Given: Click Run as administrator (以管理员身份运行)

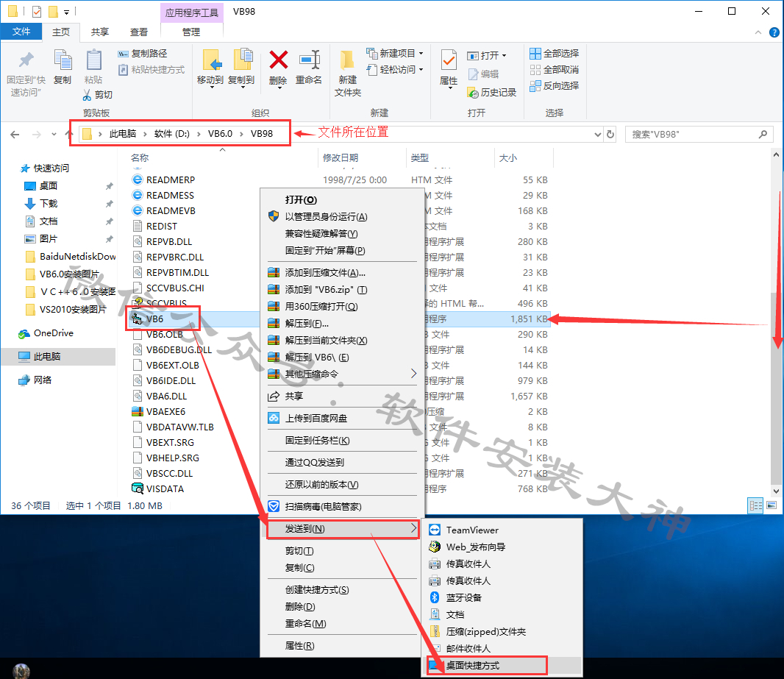Looking at the screenshot, I should (342, 216).
